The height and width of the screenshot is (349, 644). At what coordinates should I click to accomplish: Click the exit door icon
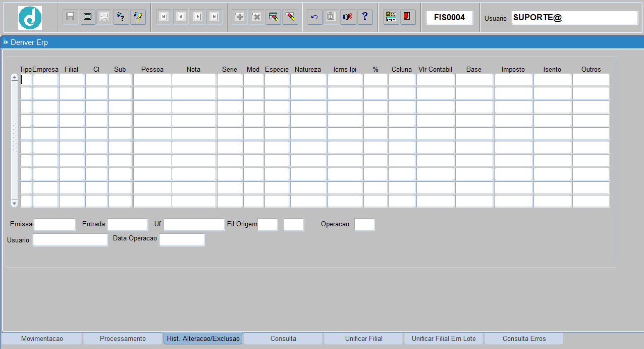(x=407, y=17)
